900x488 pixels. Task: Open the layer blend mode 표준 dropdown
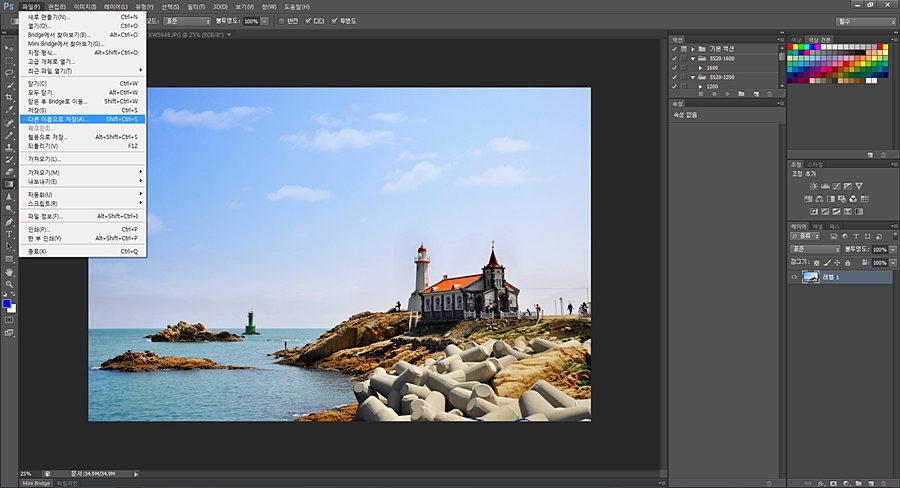pyautogui.click(x=815, y=249)
